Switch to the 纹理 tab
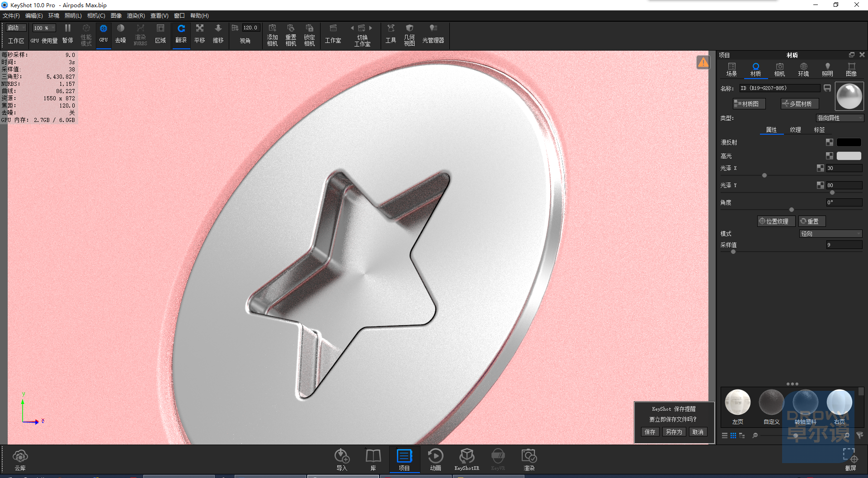Screen dimensions: 868x478 click(x=796, y=130)
